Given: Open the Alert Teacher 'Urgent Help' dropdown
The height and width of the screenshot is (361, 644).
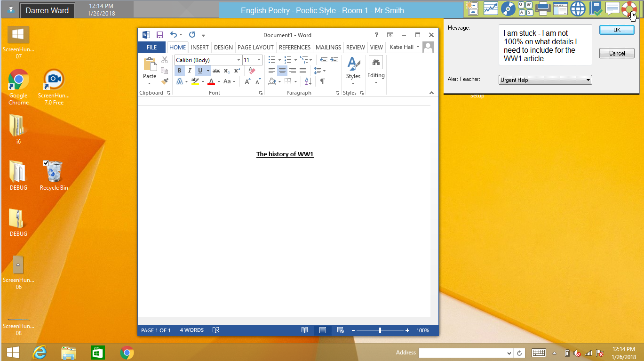Looking at the screenshot, I should click(x=545, y=80).
